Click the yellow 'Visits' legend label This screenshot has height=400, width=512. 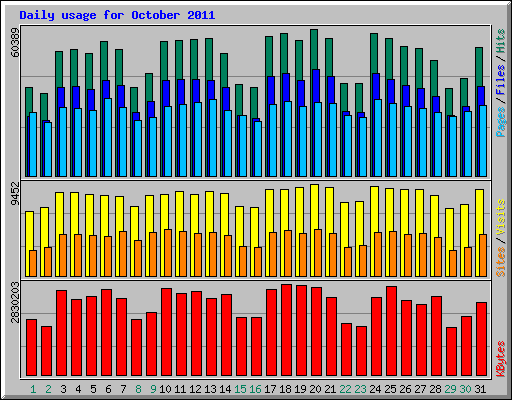click(x=501, y=218)
